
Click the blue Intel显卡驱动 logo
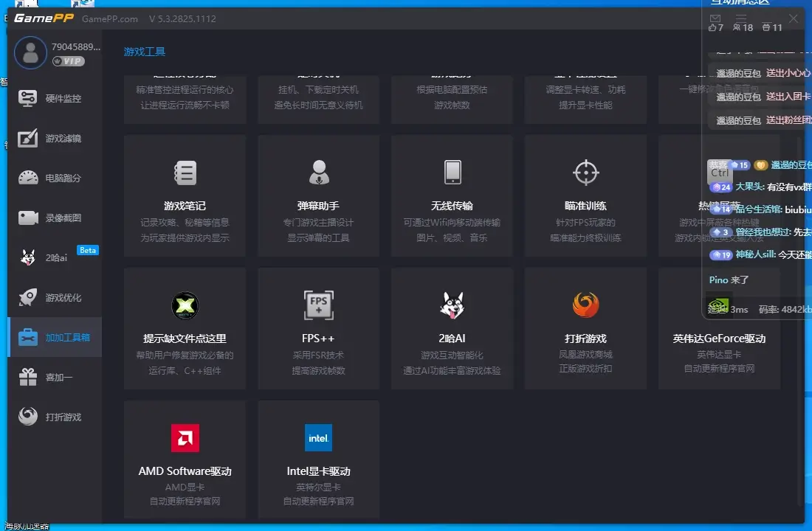coord(318,437)
